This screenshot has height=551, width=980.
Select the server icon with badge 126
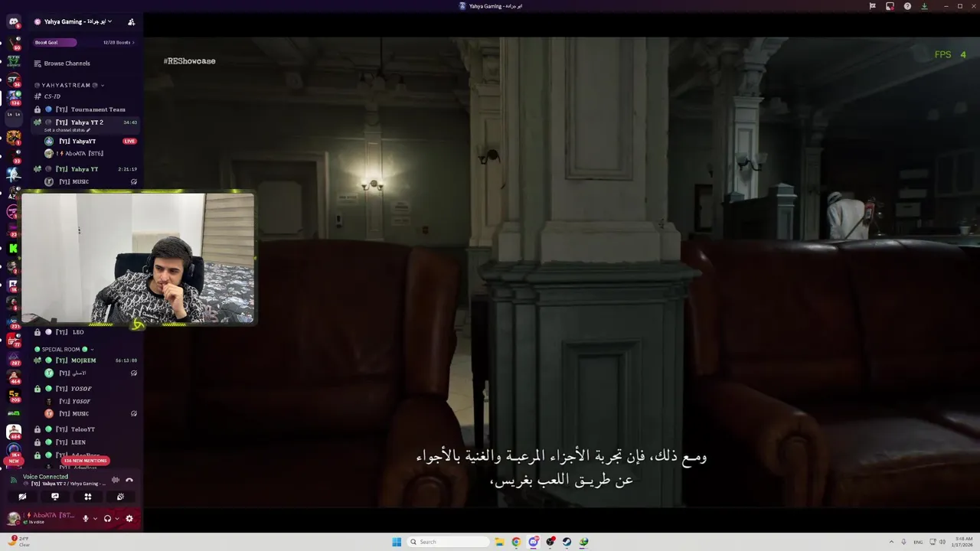click(x=14, y=98)
